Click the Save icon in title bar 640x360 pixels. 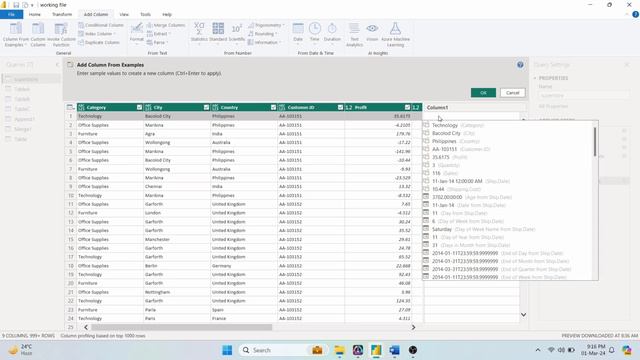16,5
